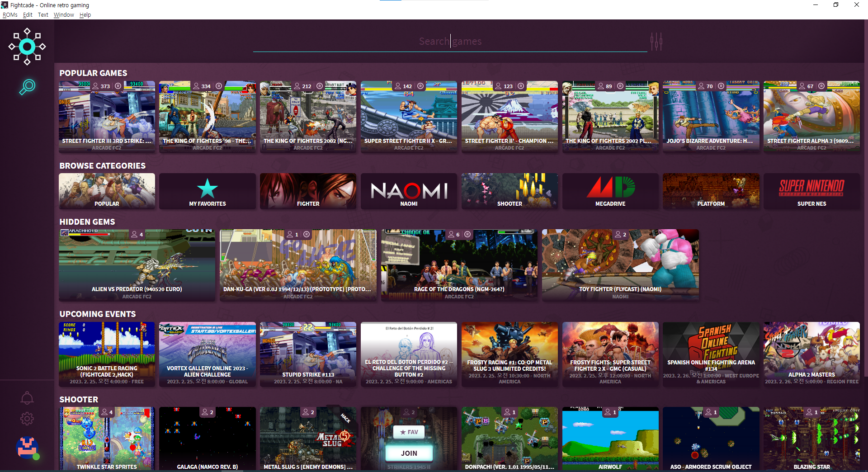Open The King of Fighters 2002 (NGM) card
Screen dimensions: 868x472
(308, 117)
